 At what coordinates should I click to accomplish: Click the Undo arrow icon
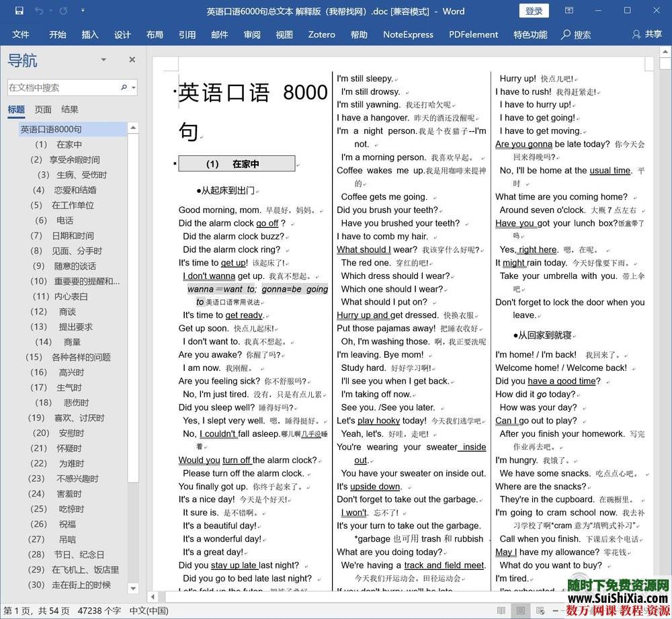tap(38, 11)
